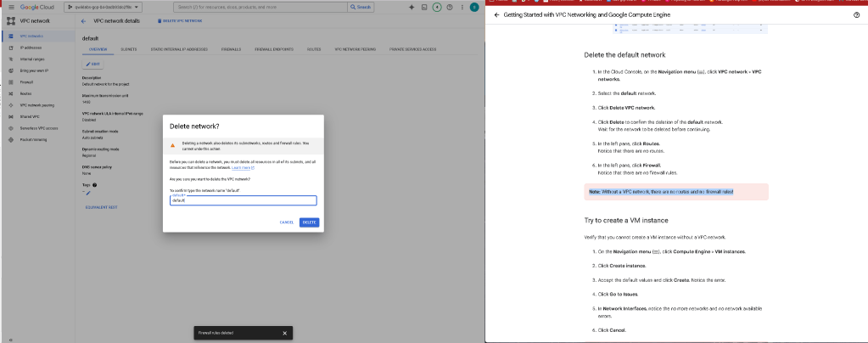
Task: Open the console help icon
Action: coord(449,7)
